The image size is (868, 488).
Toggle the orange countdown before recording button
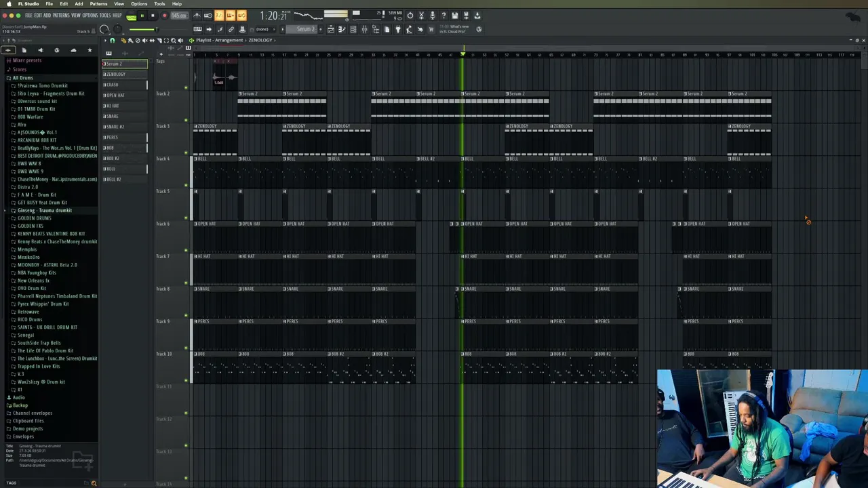219,15
